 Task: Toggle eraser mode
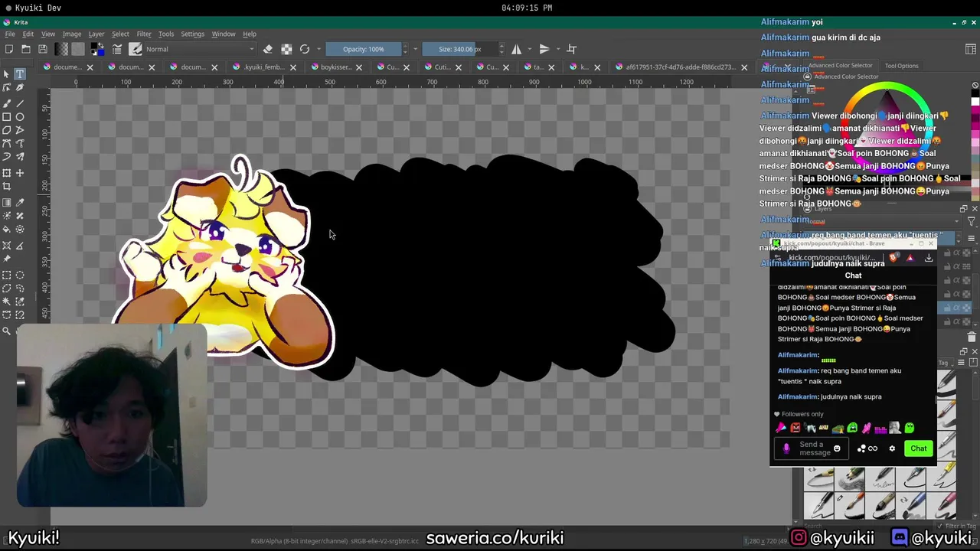click(x=268, y=49)
